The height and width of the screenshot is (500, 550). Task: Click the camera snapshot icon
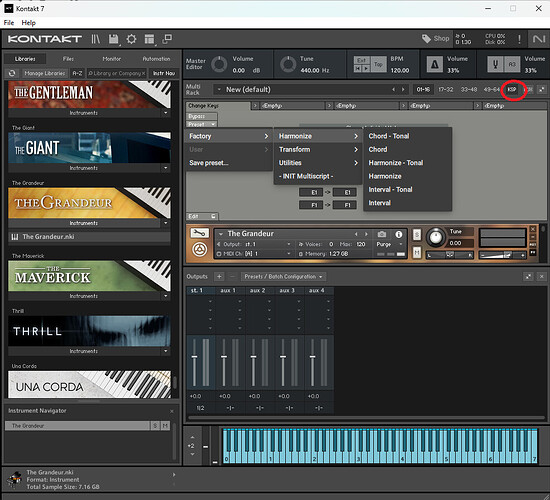(382, 234)
